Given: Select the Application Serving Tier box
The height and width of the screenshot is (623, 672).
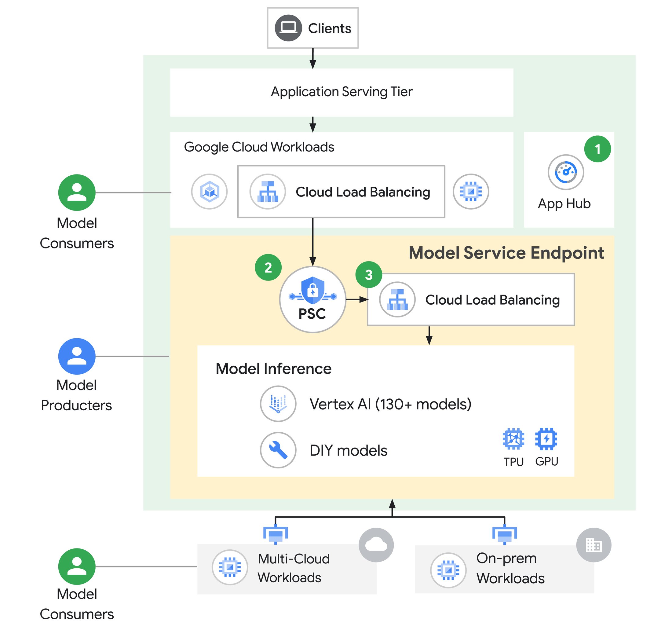Looking at the screenshot, I should [341, 92].
